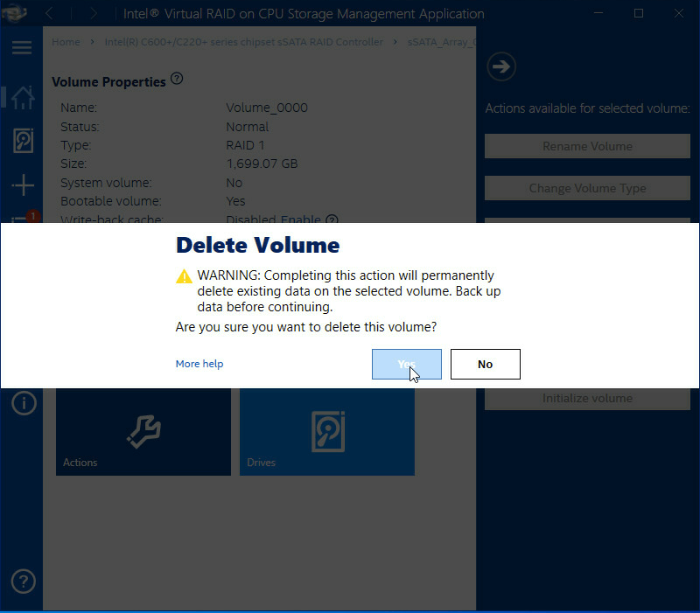Open the sSATA_Array breadcrumb
The image size is (700, 613).
click(442, 42)
